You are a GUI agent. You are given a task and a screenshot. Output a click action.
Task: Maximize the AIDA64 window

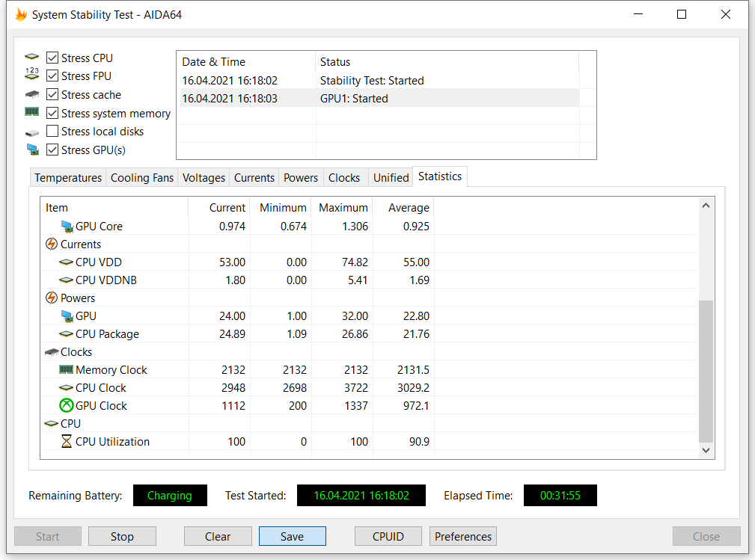click(x=682, y=14)
